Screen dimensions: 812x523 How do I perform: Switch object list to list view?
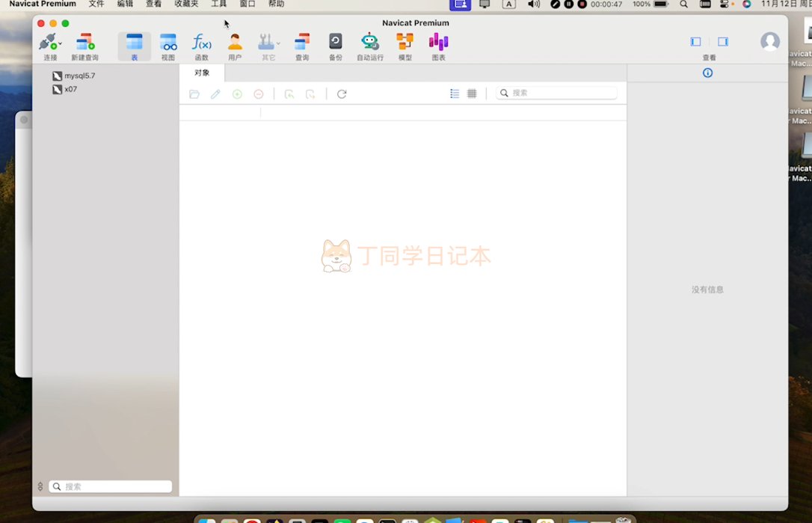click(x=455, y=94)
